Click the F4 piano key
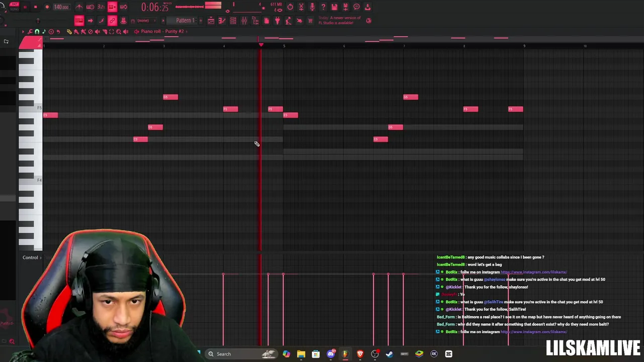This screenshot has height=362, width=644. click(30, 180)
